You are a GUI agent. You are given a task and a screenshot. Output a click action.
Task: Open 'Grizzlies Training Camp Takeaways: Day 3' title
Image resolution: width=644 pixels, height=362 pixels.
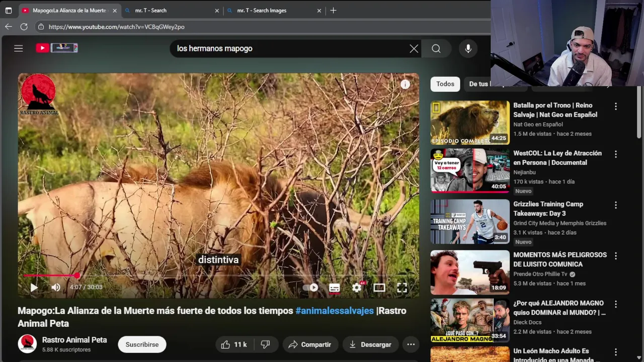[548, 209]
